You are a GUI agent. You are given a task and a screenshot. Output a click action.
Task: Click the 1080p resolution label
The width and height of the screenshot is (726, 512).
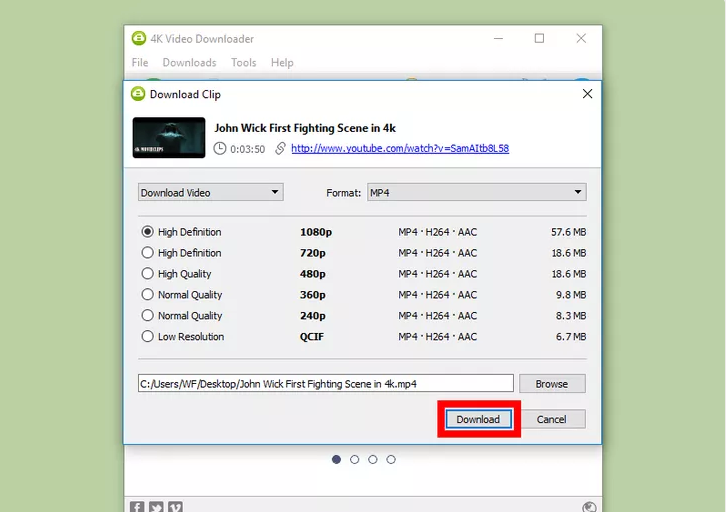[x=316, y=232]
